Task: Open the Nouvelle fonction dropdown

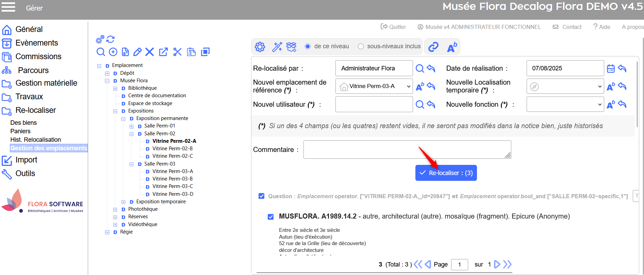Action: point(565,104)
